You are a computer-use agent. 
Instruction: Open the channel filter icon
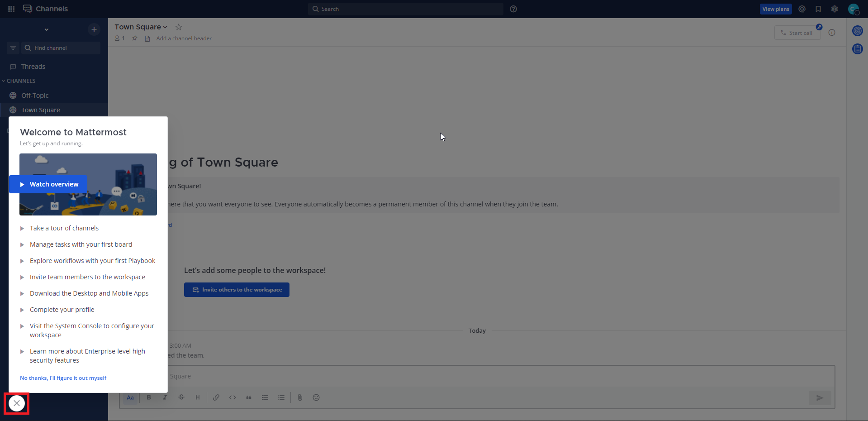point(13,48)
